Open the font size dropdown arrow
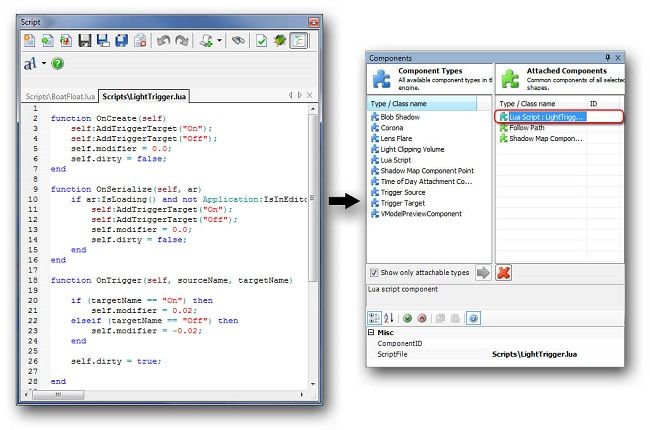 (44, 63)
